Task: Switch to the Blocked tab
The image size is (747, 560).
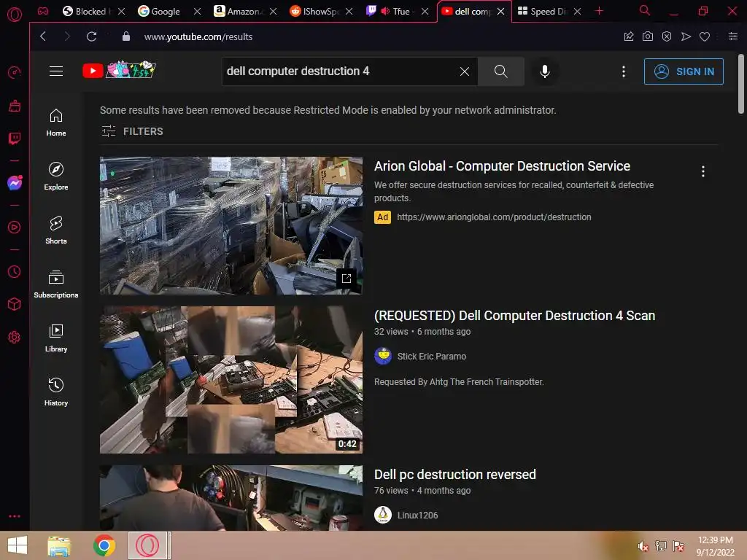Action: [x=90, y=11]
